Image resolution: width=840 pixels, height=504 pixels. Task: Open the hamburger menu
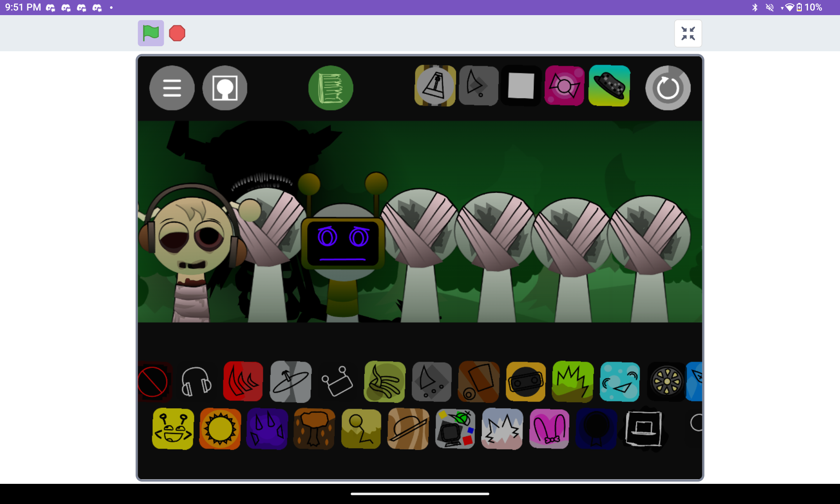coord(172,88)
